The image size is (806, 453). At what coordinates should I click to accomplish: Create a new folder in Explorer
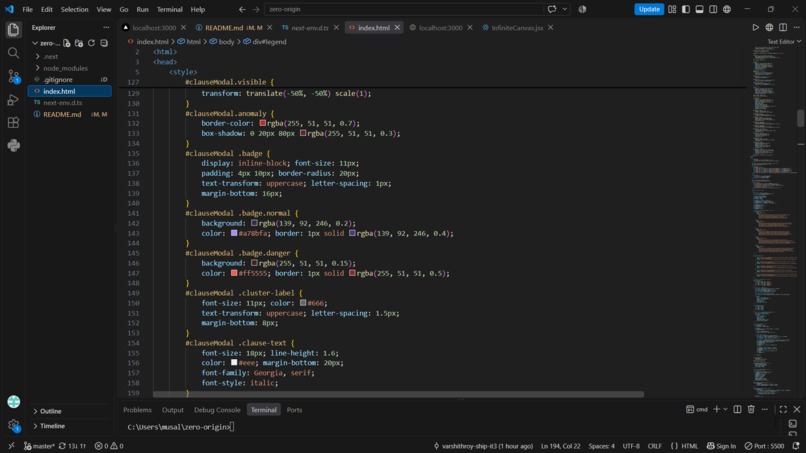click(x=79, y=43)
